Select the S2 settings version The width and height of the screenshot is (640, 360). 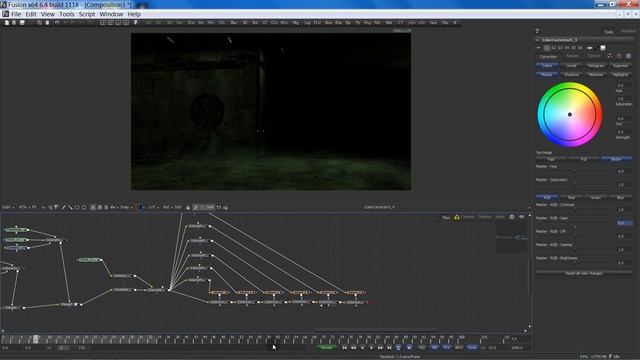click(x=553, y=48)
